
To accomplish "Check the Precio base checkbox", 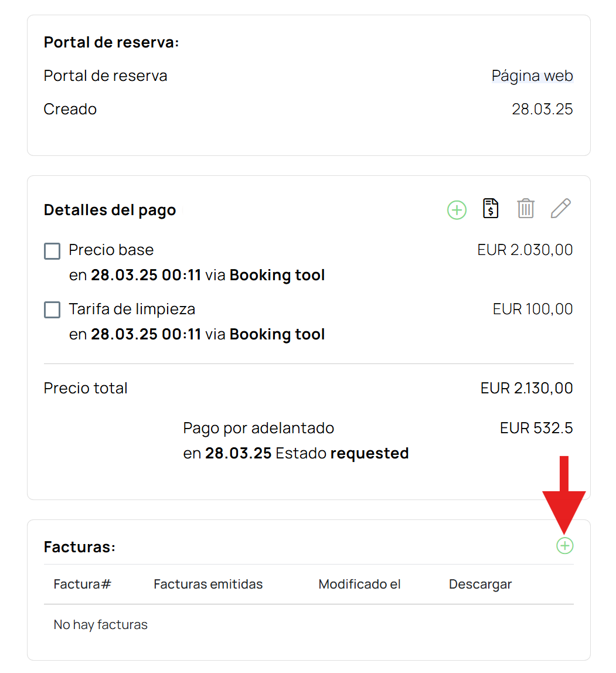I will pyautogui.click(x=52, y=251).
